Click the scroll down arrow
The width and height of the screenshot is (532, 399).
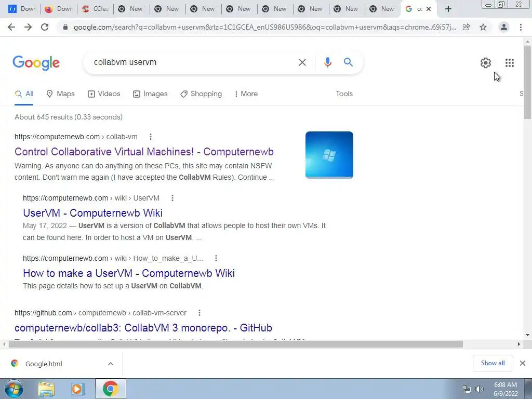pyautogui.click(x=527, y=335)
